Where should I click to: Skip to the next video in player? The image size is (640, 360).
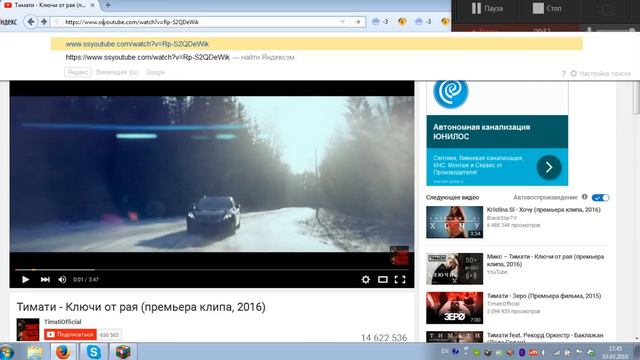coord(45,280)
